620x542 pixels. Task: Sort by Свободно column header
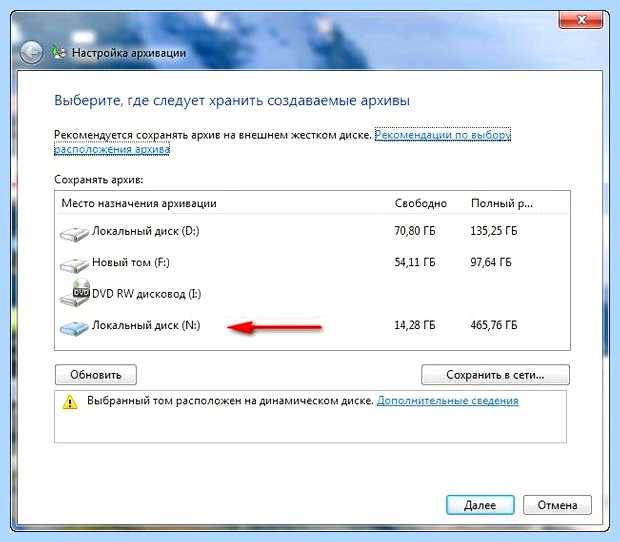coord(421,203)
